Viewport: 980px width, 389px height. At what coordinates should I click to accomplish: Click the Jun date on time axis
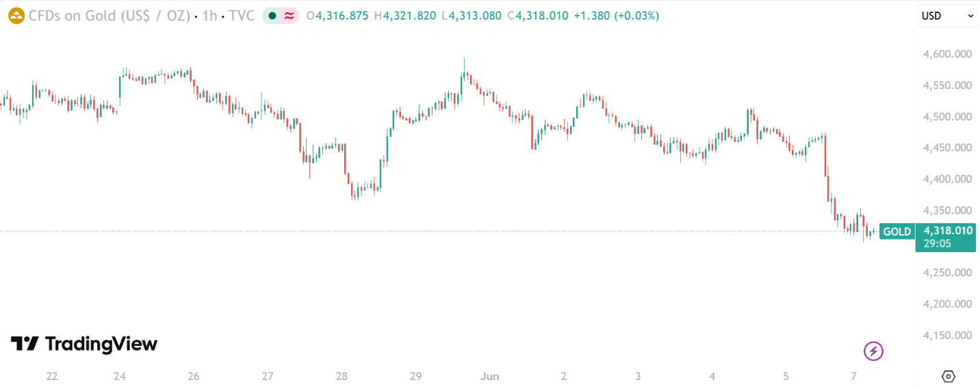point(490,376)
